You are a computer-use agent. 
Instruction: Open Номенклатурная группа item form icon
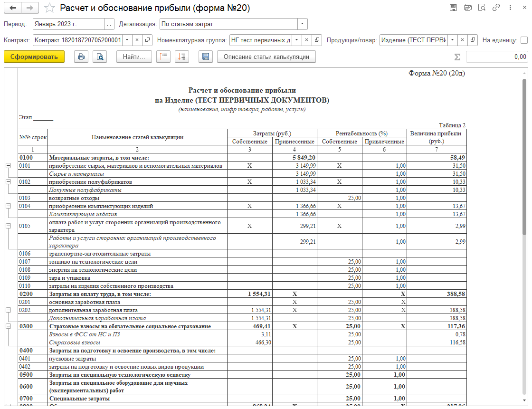coord(317,40)
